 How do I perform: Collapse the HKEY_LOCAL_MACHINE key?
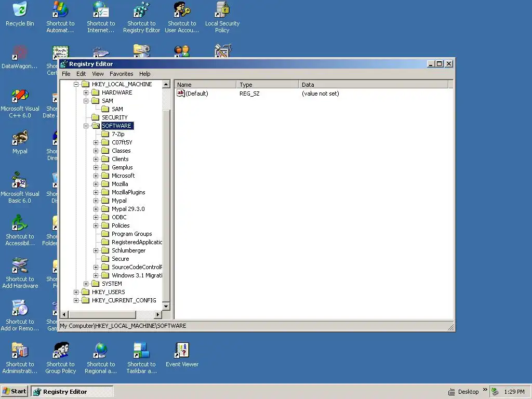point(76,84)
